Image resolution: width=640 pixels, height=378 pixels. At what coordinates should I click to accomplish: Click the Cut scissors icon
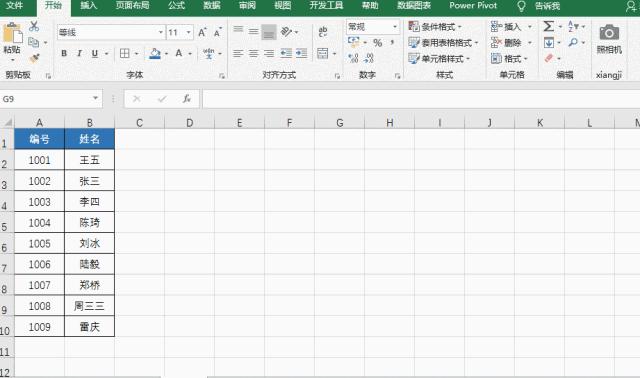coord(34,27)
